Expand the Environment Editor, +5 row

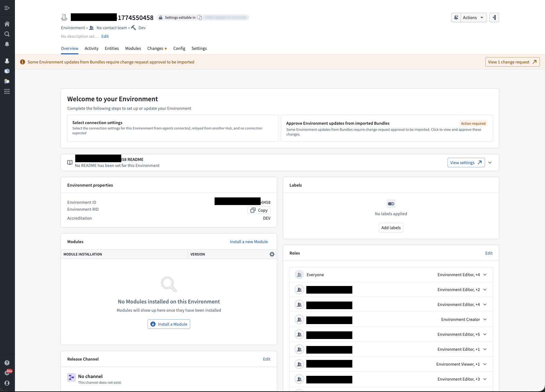[485, 334]
